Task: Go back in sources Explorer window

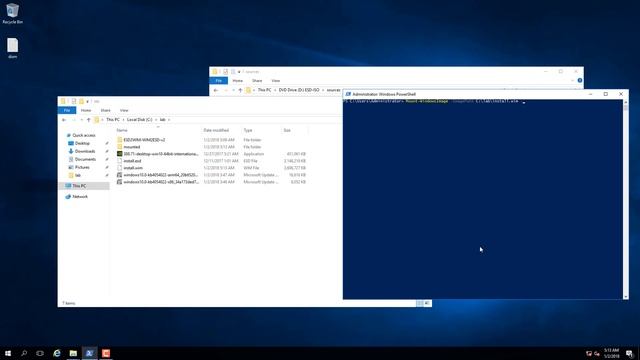Action: click(216, 90)
